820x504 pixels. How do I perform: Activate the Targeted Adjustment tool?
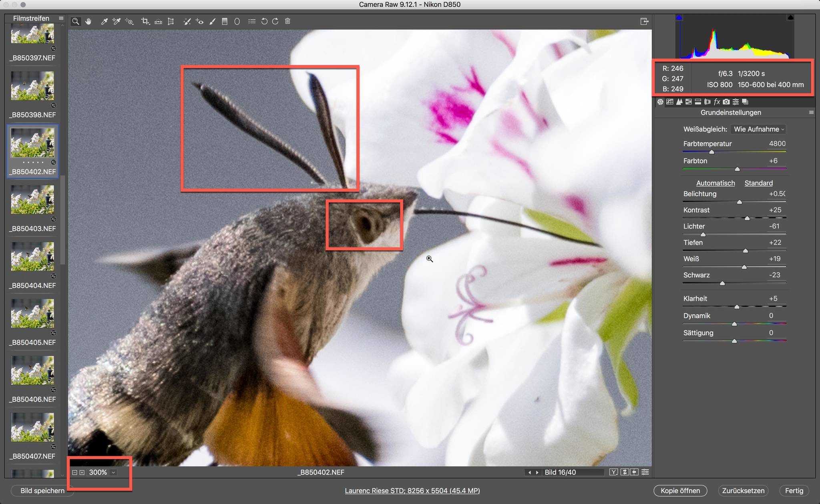129,21
